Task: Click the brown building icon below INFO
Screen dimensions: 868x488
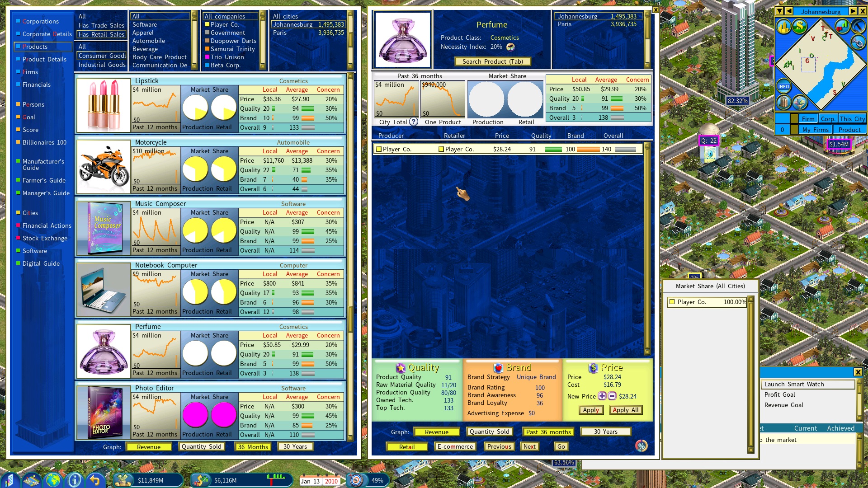Action: [x=783, y=103]
